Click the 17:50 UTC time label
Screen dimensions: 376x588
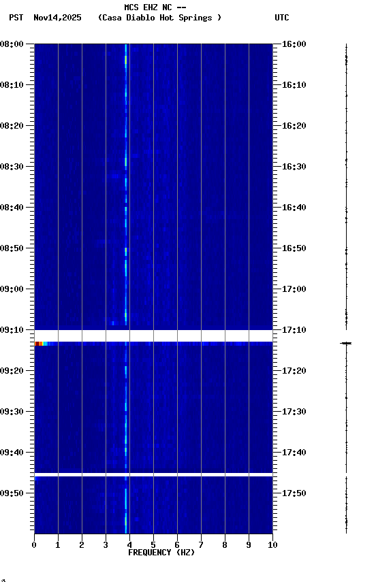(x=294, y=493)
